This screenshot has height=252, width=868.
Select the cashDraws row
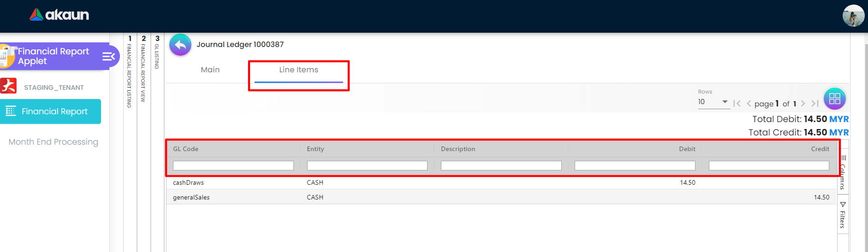point(502,182)
